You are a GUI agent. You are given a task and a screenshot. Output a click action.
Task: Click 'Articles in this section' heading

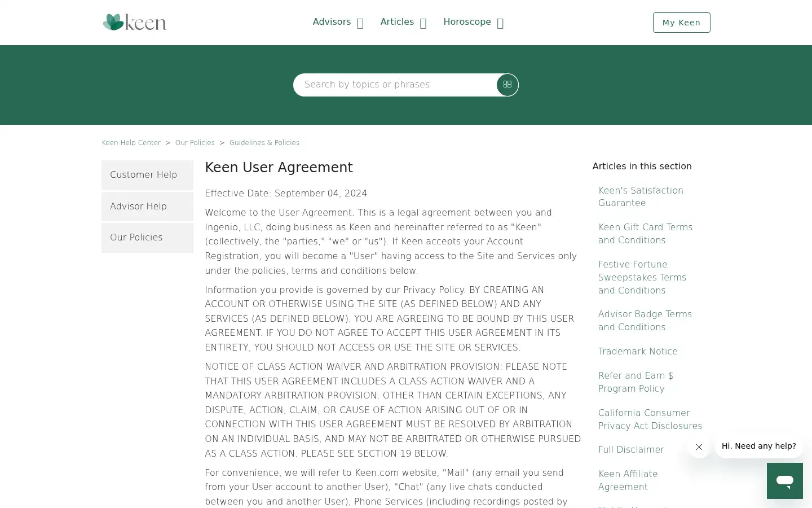[x=642, y=167]
